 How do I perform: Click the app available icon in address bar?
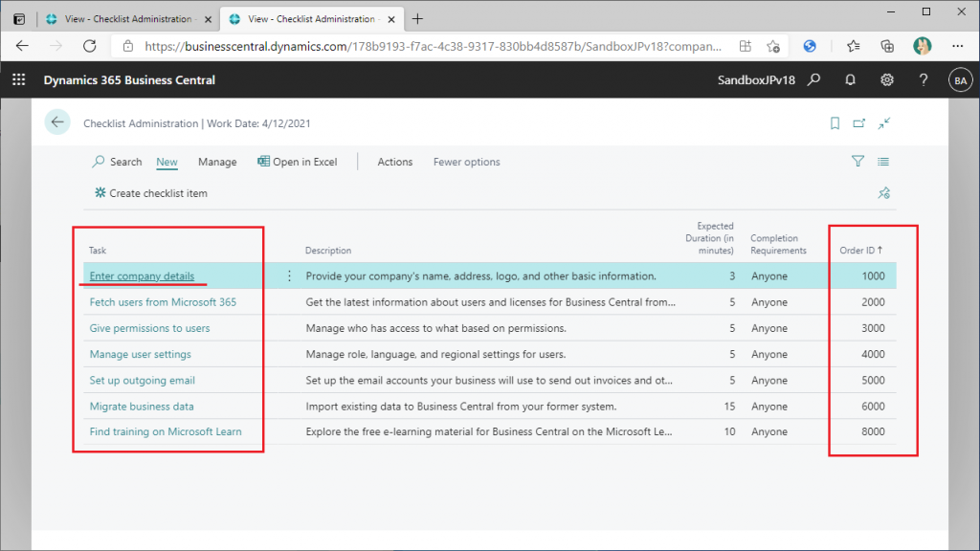745,46
